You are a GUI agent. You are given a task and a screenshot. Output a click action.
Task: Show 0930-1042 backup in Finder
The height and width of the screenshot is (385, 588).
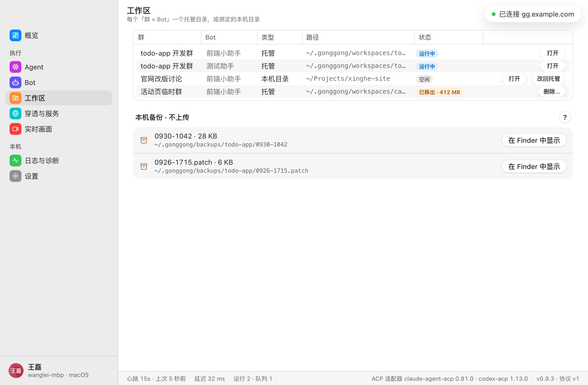tap(534, 140)
